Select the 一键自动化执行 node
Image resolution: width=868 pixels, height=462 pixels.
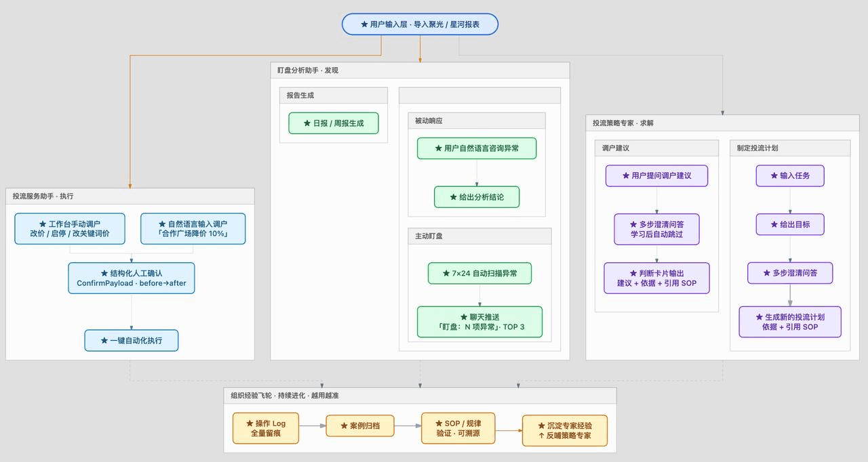coord(132,341)
